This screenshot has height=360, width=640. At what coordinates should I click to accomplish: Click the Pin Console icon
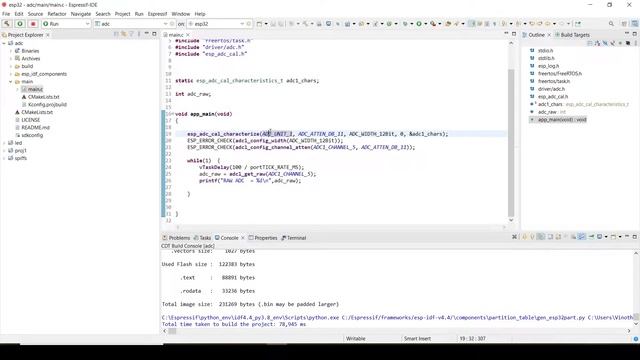coord(591,237)
